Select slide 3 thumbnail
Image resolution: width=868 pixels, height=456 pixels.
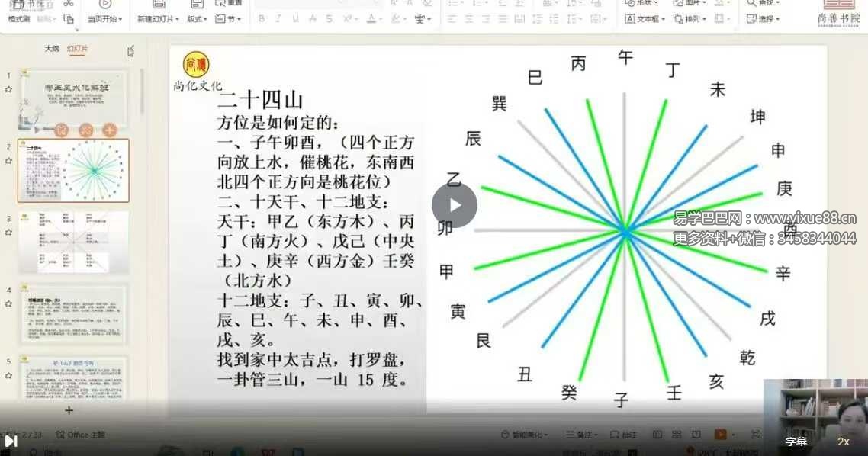pyautogui.click(x=73, y=242)
